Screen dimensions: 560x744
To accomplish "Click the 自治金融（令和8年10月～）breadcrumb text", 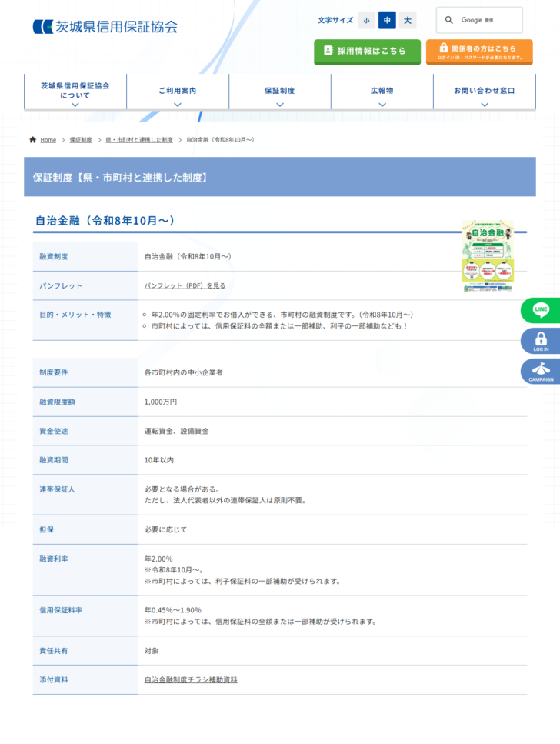I will tap(220, 139).
